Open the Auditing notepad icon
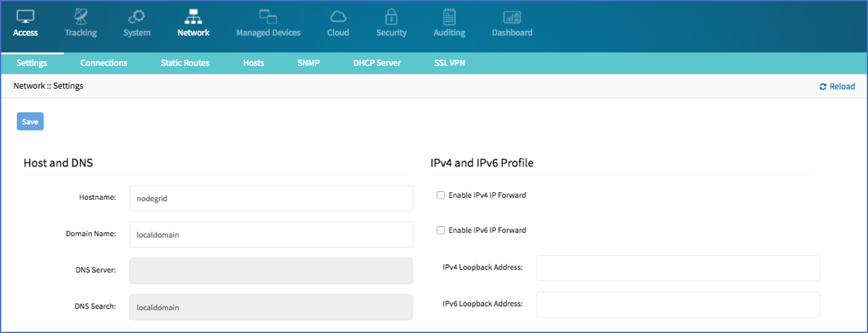The height and width of the screenshot is (333, 868). coord(449,16)
